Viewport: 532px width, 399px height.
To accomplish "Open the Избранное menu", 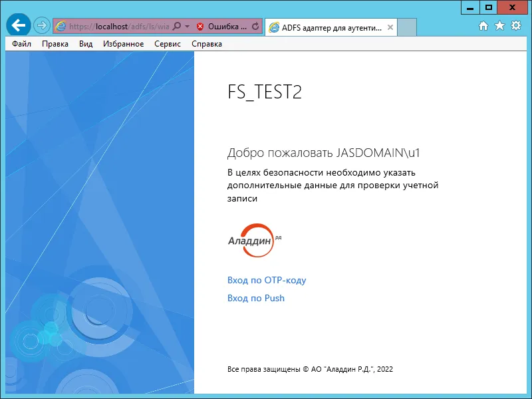I will (x=124, y=44).
